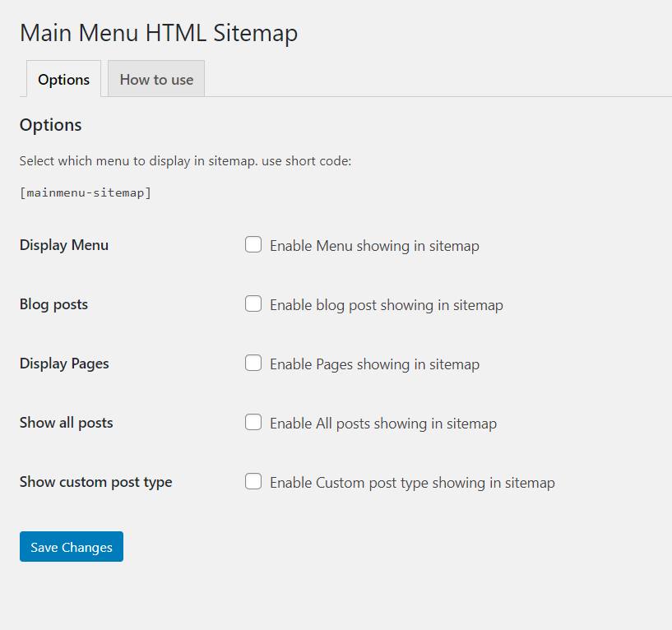Viewport: 672px width, 630px height.
Task: Click 'Enable Custom post type showing' text
Action: click(412, 483)
